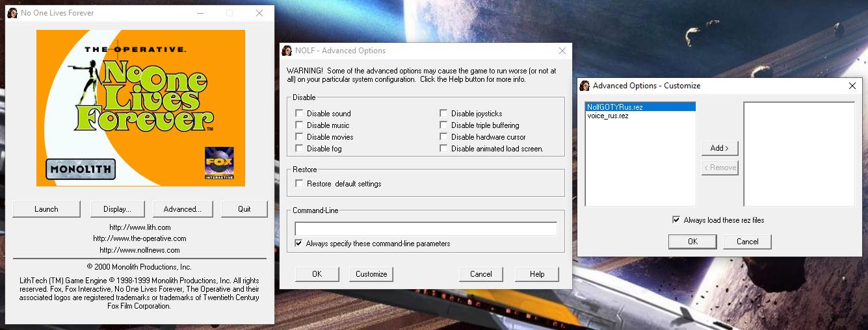Screen dimensions: 868x330
Task: Check the Disable music option
Action: [x=299, y=125]
